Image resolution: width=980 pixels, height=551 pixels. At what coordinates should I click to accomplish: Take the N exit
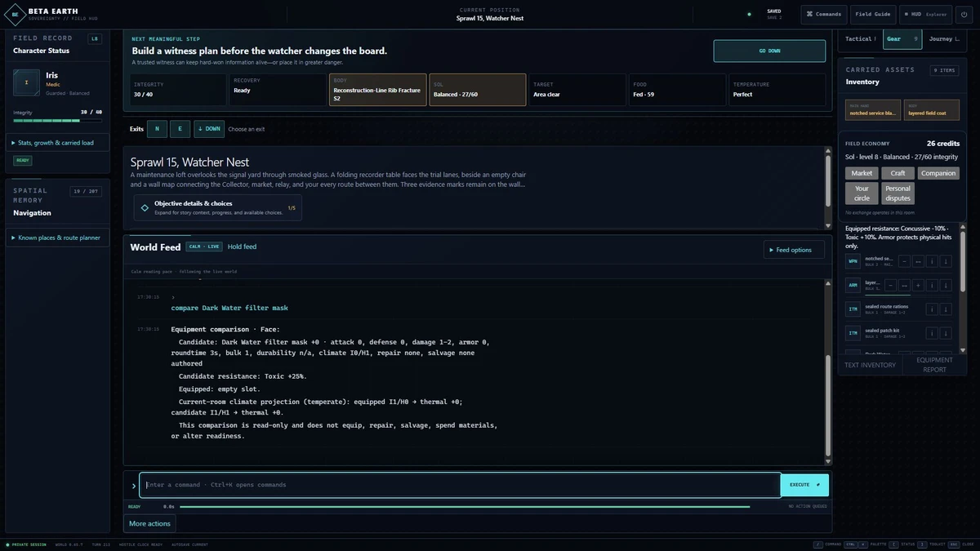click(x=157, y=129)
